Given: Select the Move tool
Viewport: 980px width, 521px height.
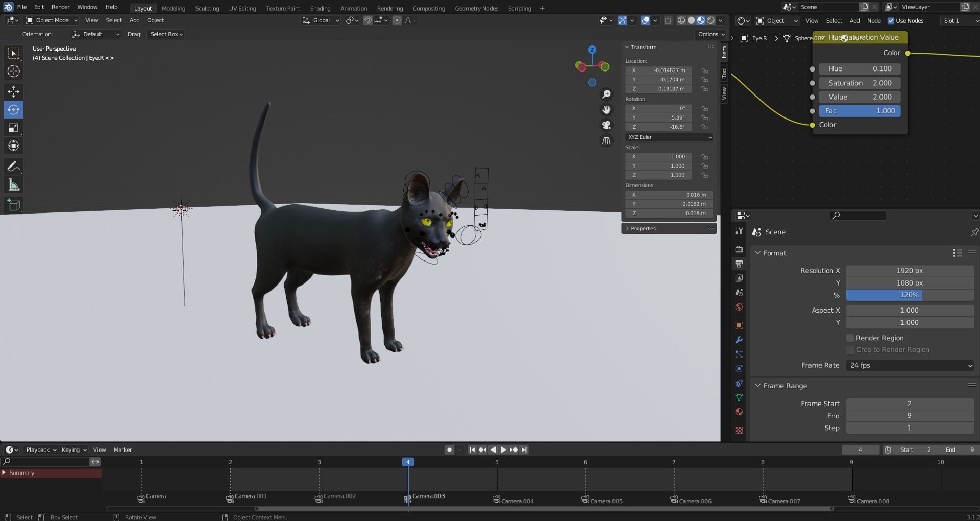Looking at the screenshot, I should click(x=14, y=91).
